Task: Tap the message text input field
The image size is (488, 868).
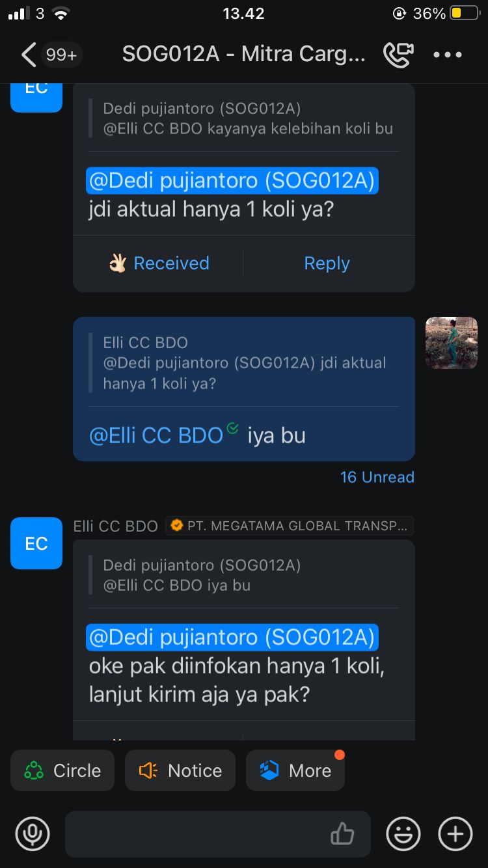Action: pos(218,834)
